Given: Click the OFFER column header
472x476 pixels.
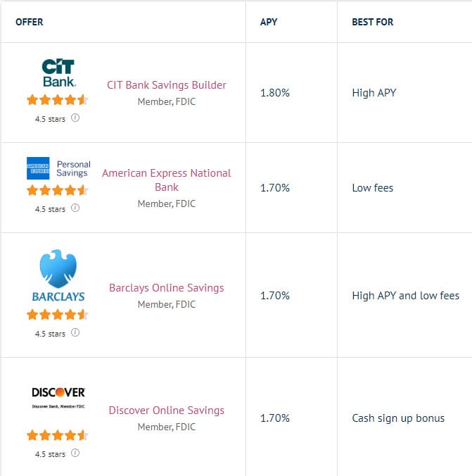Looking at the screenshot, I should click(x=30, y=22).
